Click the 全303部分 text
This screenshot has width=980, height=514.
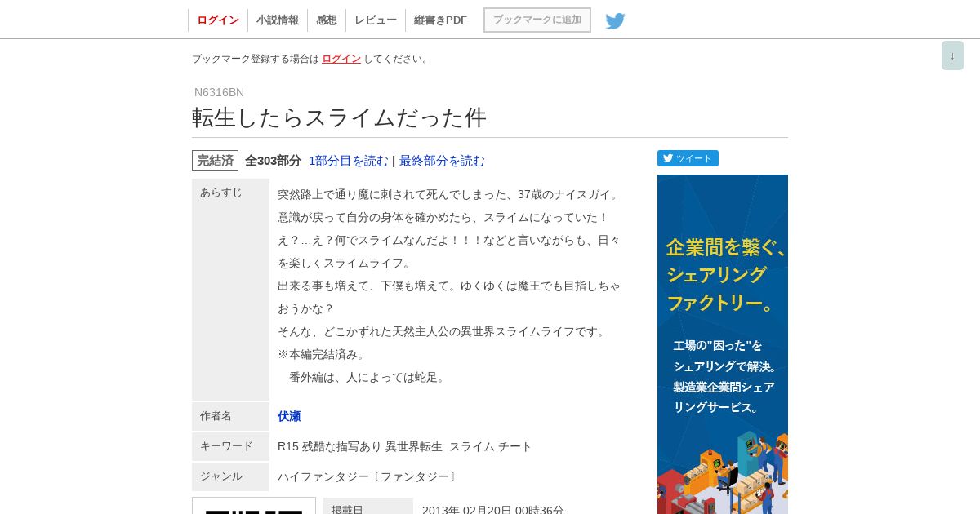273,161
